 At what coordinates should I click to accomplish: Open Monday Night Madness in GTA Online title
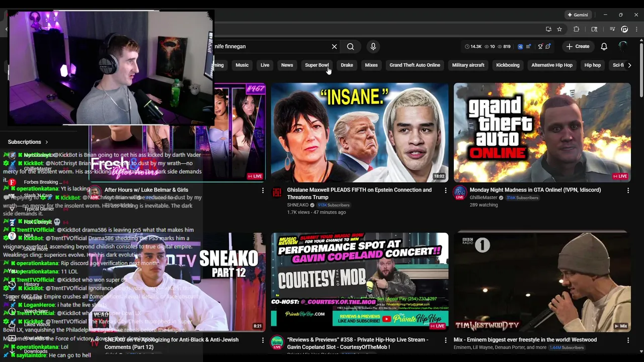(x=535, y=190)
